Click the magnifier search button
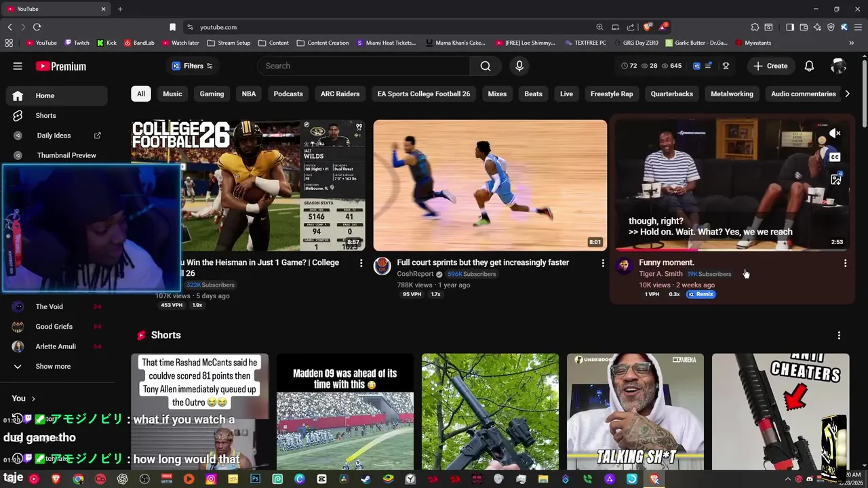Image resolution: width=868 pixels, height=488 pixels. pyautogui.click(x=486, y=66)
